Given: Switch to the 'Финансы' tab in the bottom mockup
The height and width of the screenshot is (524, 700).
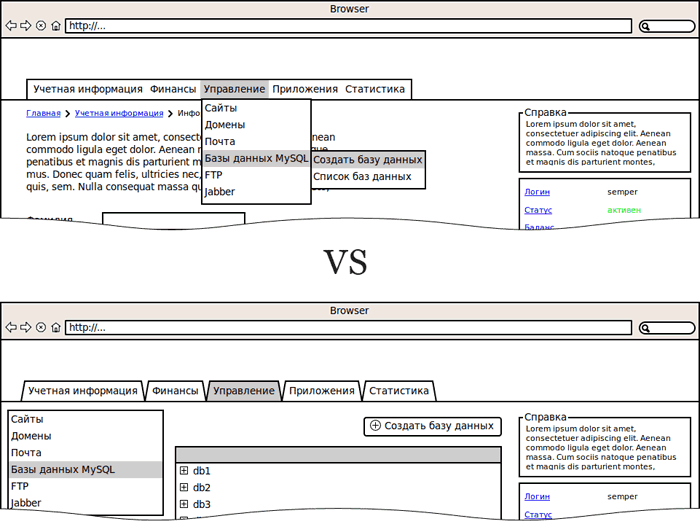Looking at the screenshot, I should point(175,391).
